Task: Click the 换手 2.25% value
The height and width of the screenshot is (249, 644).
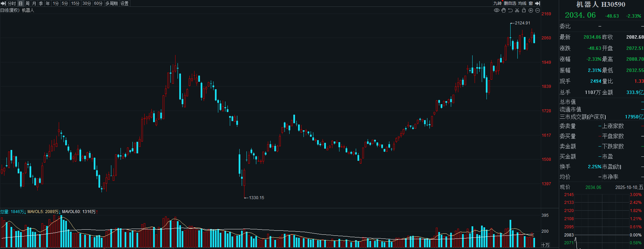Action: point(594,167)
